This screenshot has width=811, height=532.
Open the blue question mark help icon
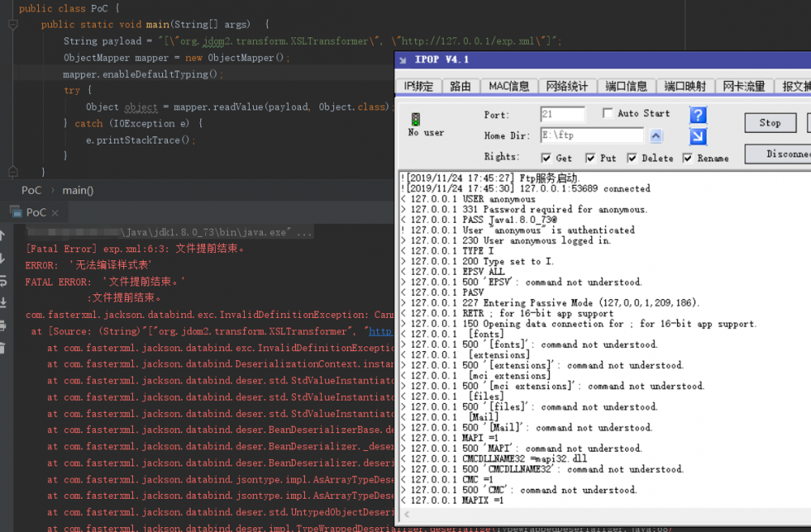697,115
